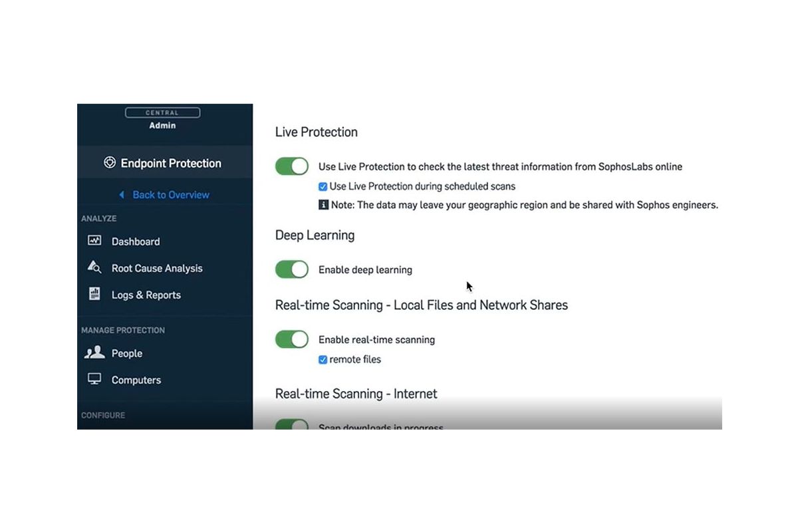Uncheck the remote files checkbox
Viewport: 798px width, 532px height.
click(x=323, y=360)
